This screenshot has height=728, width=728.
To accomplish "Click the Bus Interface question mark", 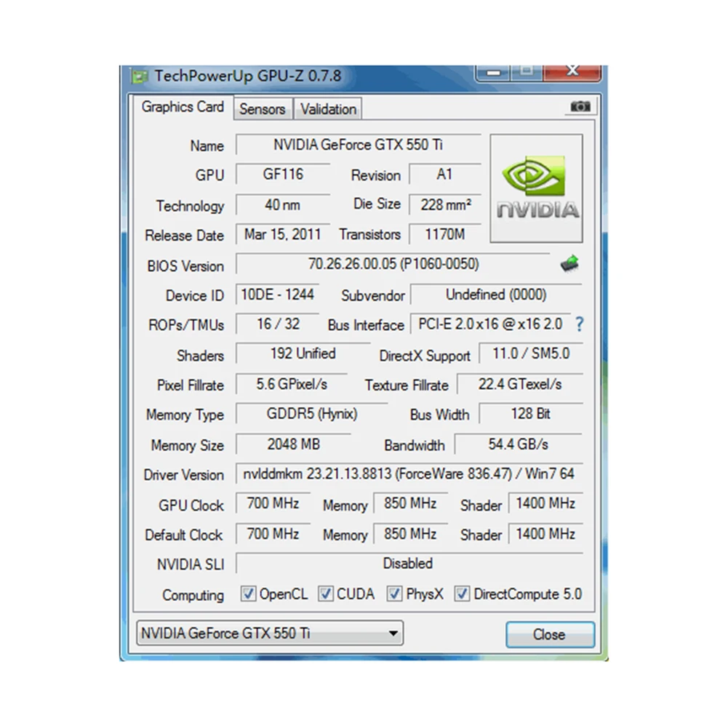I will click(579, 324).
